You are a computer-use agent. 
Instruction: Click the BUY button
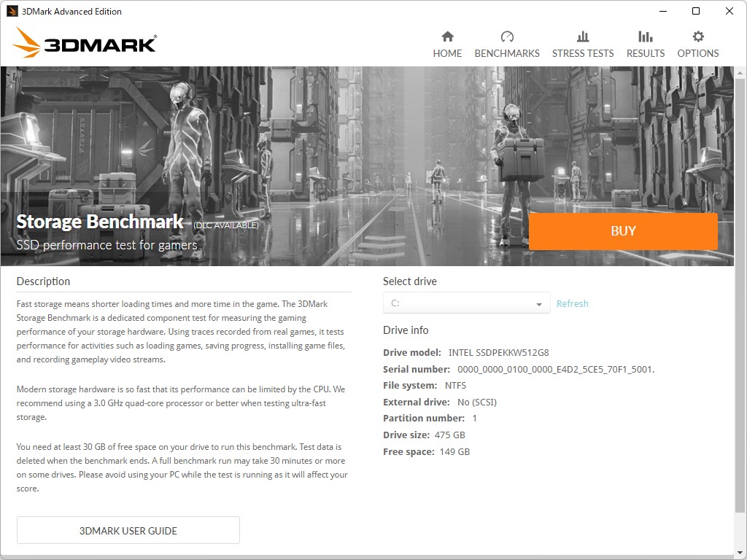click(x=623, y=230)
